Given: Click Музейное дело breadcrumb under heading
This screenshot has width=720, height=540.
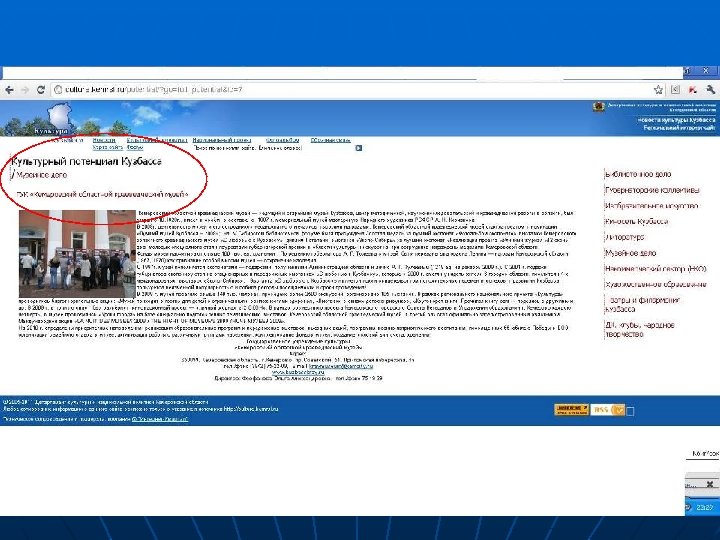Looking at the screenshot, I should coord(42,175).
